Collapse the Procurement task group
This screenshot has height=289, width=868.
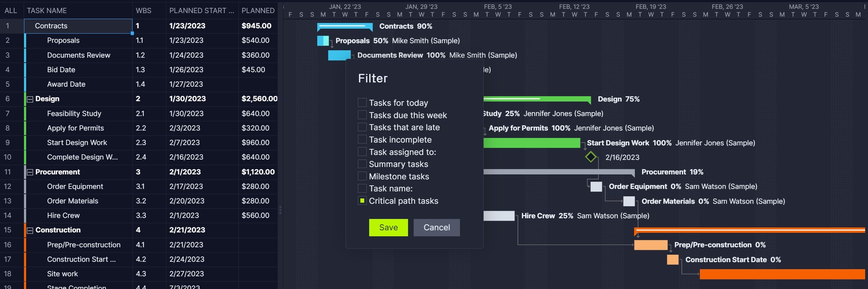point(30,172)
